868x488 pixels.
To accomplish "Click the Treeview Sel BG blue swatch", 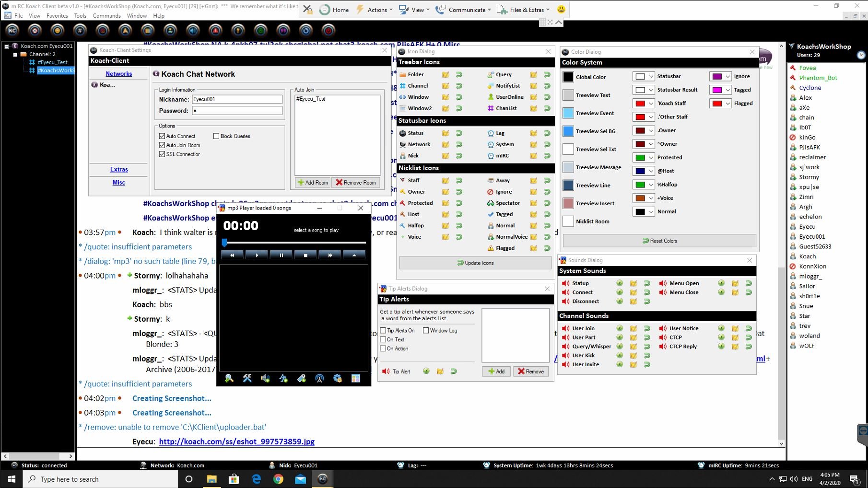I will (x=568, y=131).
